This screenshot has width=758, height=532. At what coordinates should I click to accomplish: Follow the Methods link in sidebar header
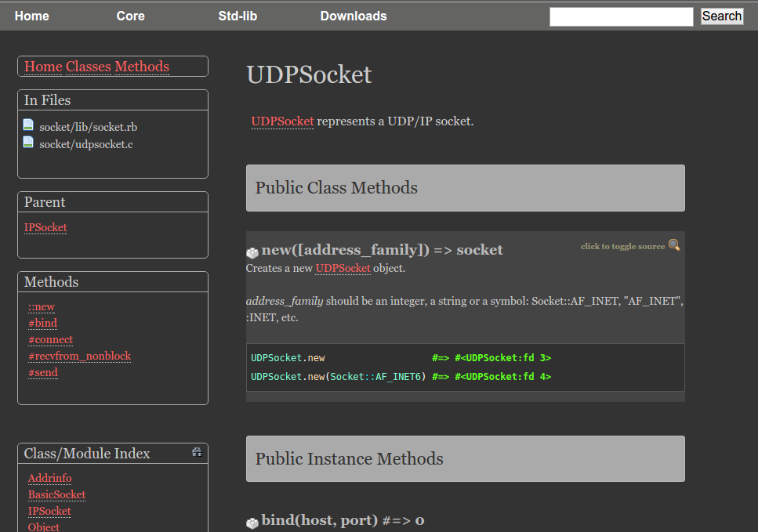142,66
